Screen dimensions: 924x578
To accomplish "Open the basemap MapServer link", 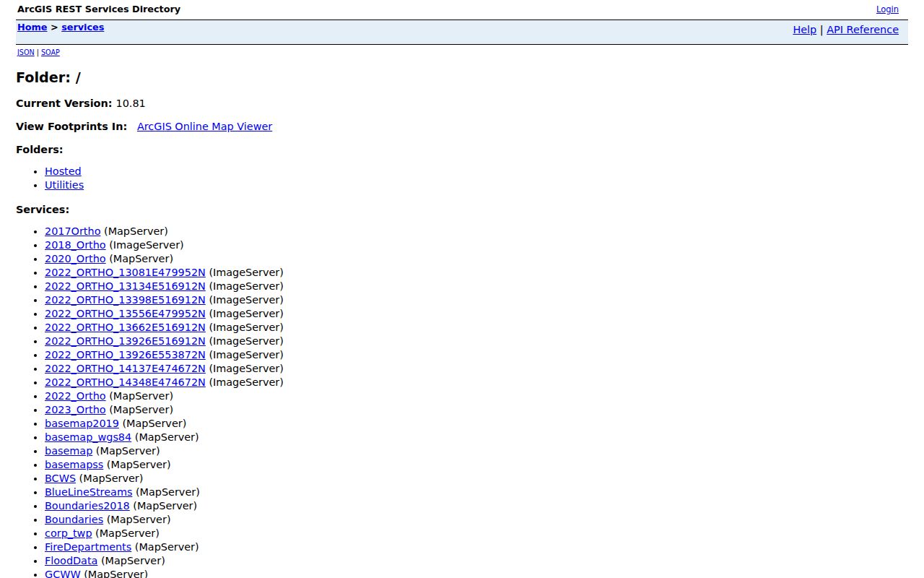I will tap(69, 451).
